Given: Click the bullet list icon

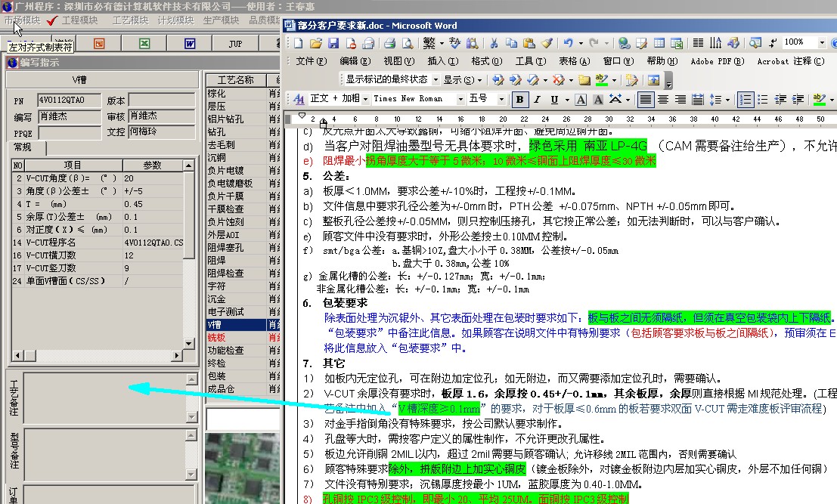Looking at the screenshot, I should click(x=763, y=99).
